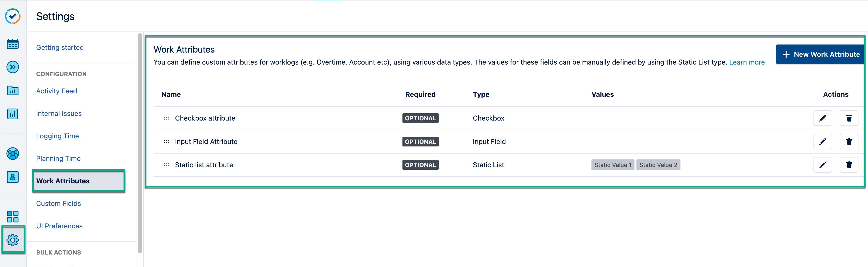Open the Learn more link

[x=746, y=62]
